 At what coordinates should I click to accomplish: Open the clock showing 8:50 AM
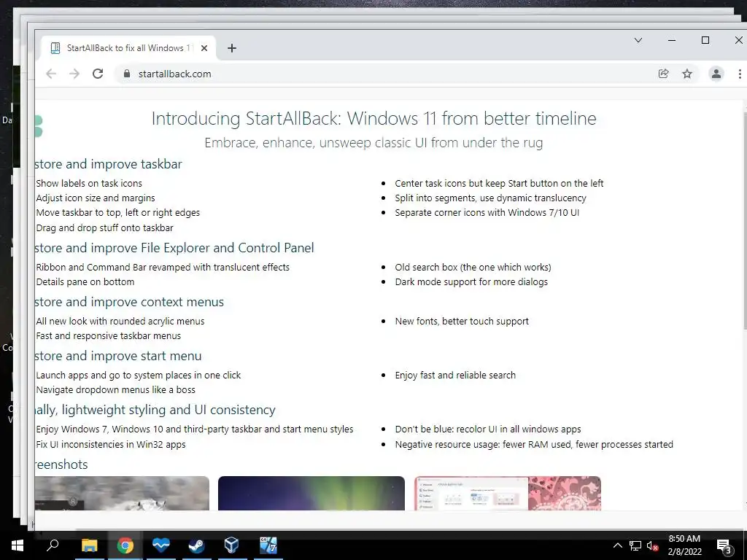point(684,545)
